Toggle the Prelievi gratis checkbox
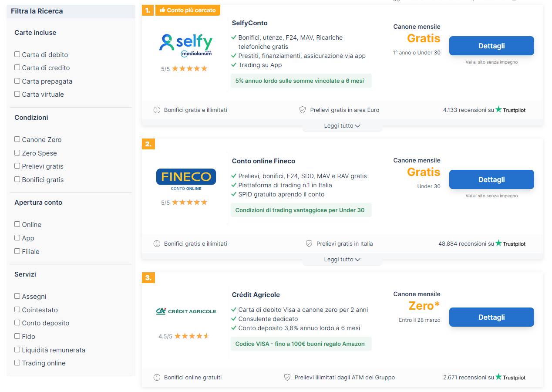 tap(17, 166)
